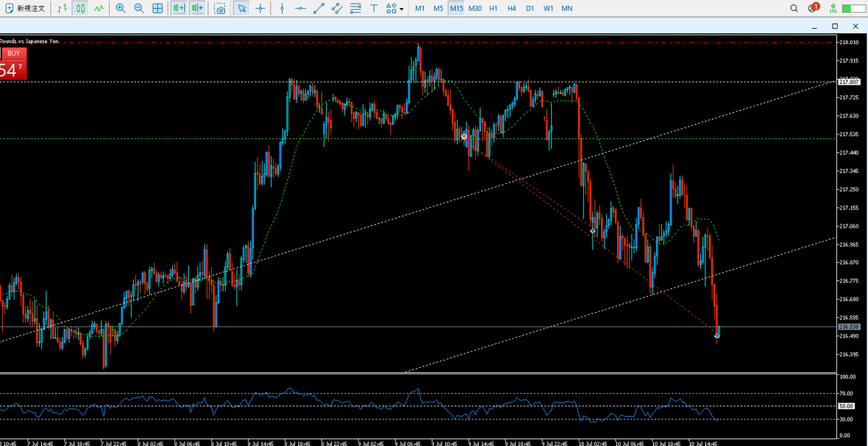This screenshot has width=868, height=446.
Task: Set timeframe to MN
Action: coord(567,9)
